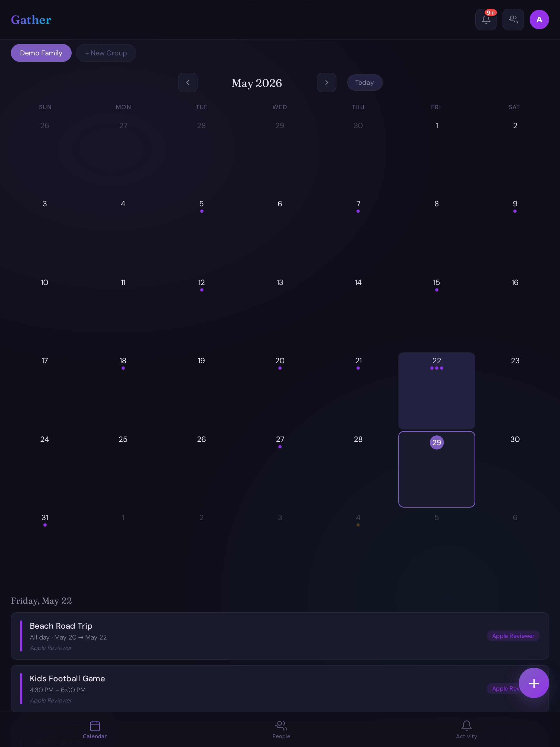Select May 27 on the calendar
560x747 pixels.
click(x=280, y=469)
